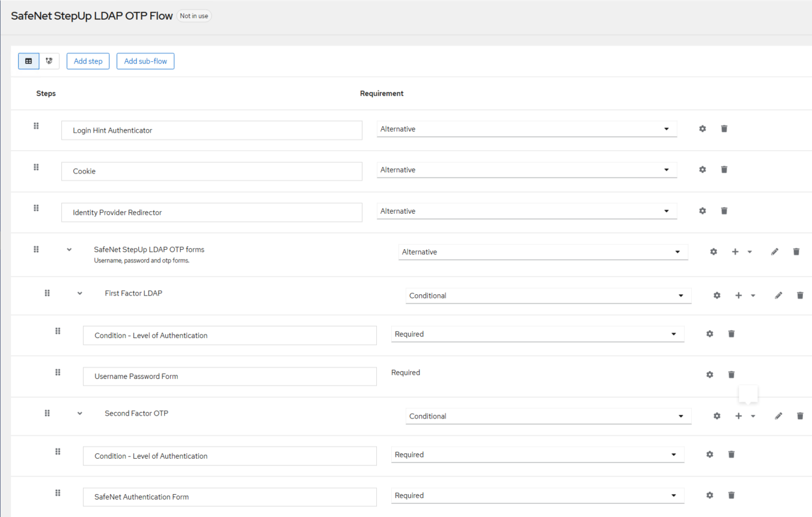
Task: Switch to flow diagram view
Action: click(49, 61)
